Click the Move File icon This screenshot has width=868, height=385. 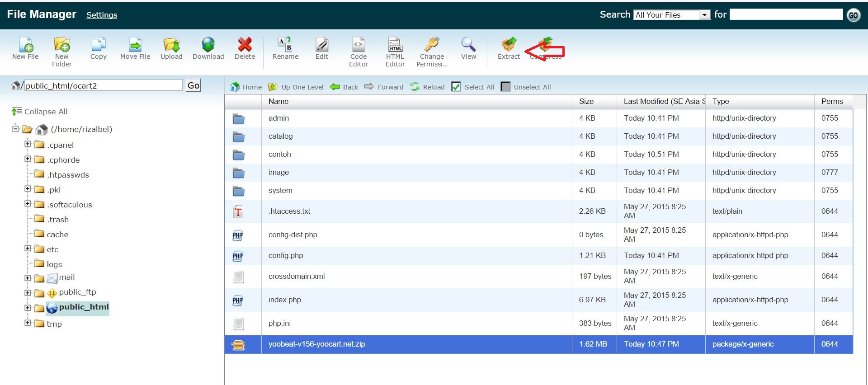point(135,45)
